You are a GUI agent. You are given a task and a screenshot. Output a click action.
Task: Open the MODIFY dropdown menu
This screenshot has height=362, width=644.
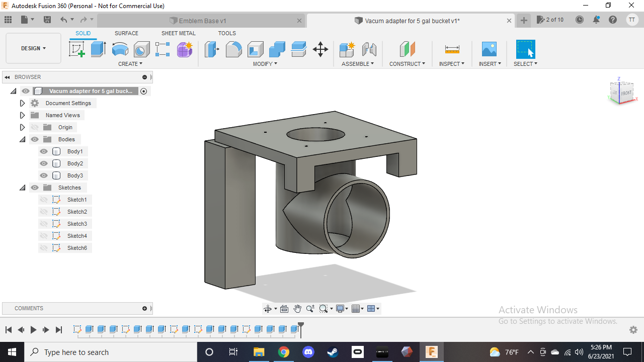[265, 64]
